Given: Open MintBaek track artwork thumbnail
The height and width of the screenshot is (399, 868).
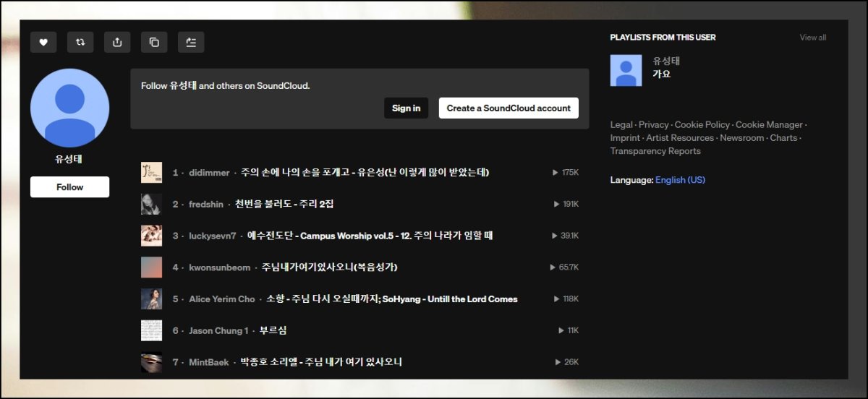Looking at the screenshot, I should pyautogui.click(x=151, y=362).
